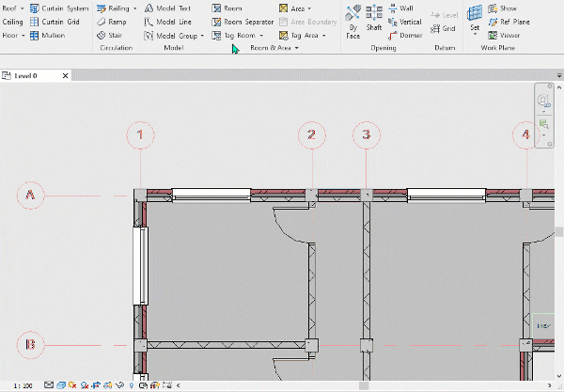Open the 2D steering wheel in navigation bar
Image resolution: width=564 pixels, height=392 pixels.
pyautogui.click(x=544, y=101)
